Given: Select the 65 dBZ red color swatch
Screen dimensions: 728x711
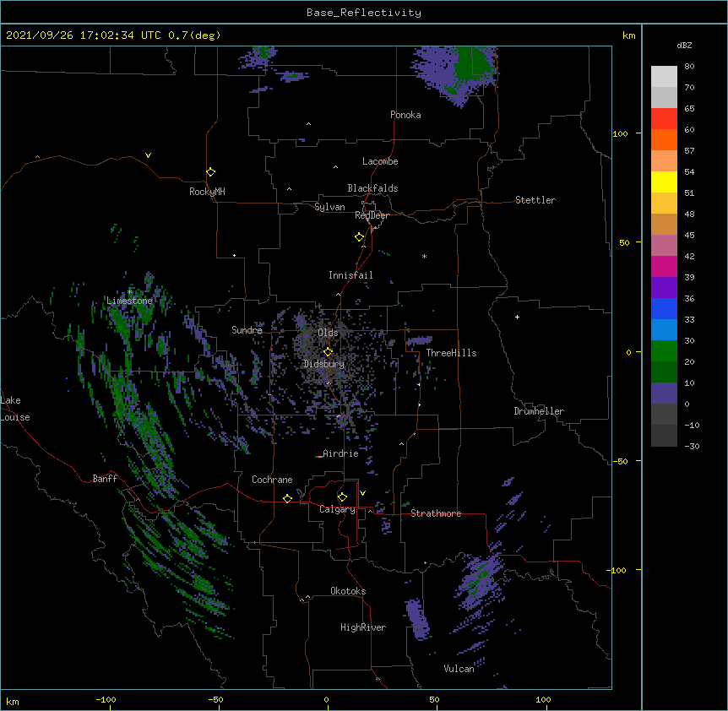Looking at the screenshot, I should coord(664,119).
